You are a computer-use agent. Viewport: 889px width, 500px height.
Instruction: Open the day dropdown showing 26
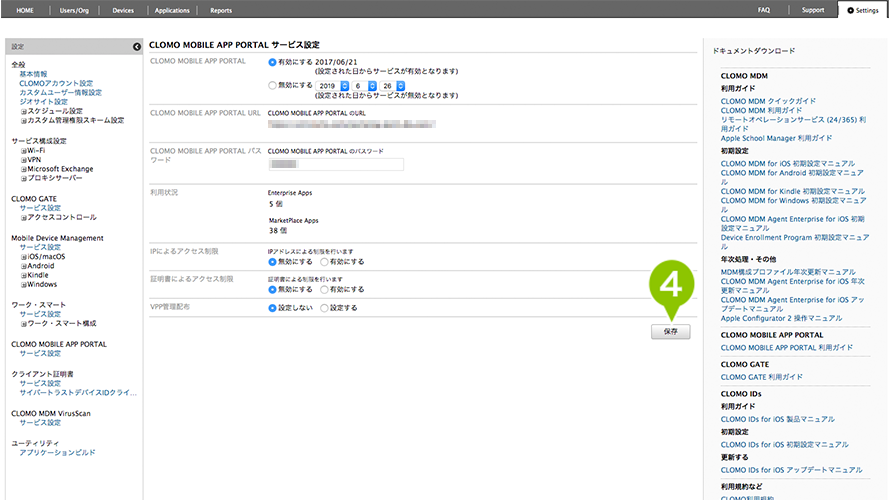point(392,86)
